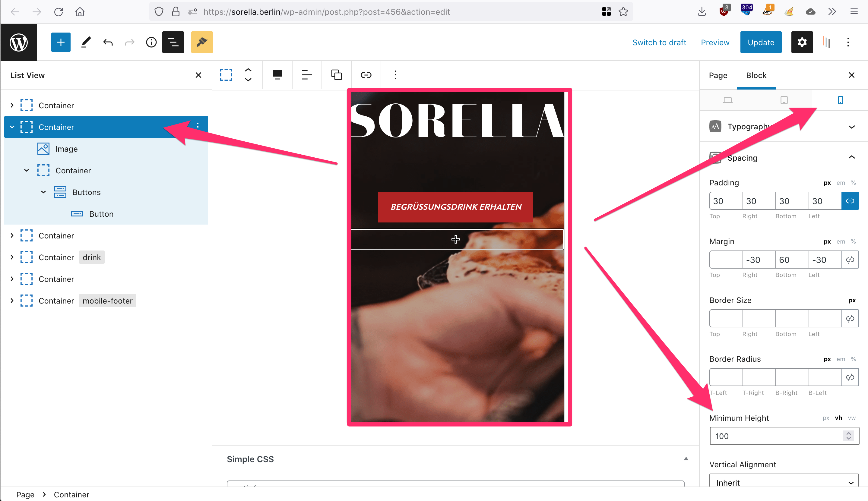Redo the change
Image resolution: width=868 pixels, height=501 pixels.
129,42
